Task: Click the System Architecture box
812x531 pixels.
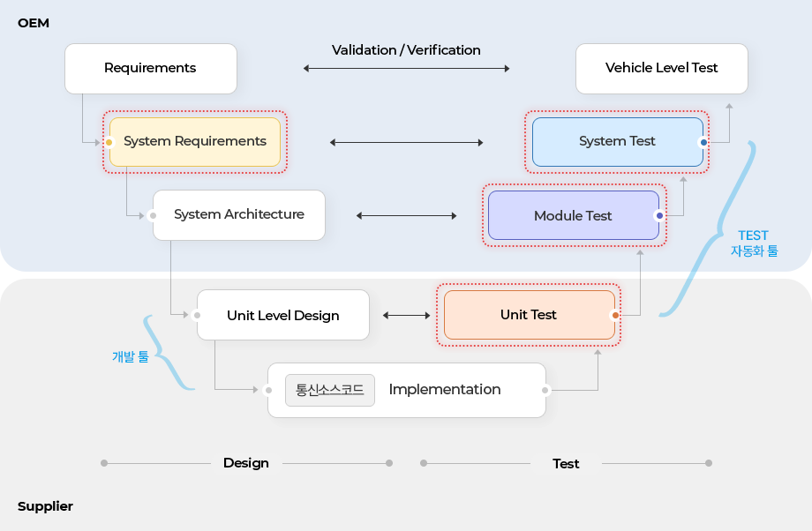Action: tap(238, 214)
